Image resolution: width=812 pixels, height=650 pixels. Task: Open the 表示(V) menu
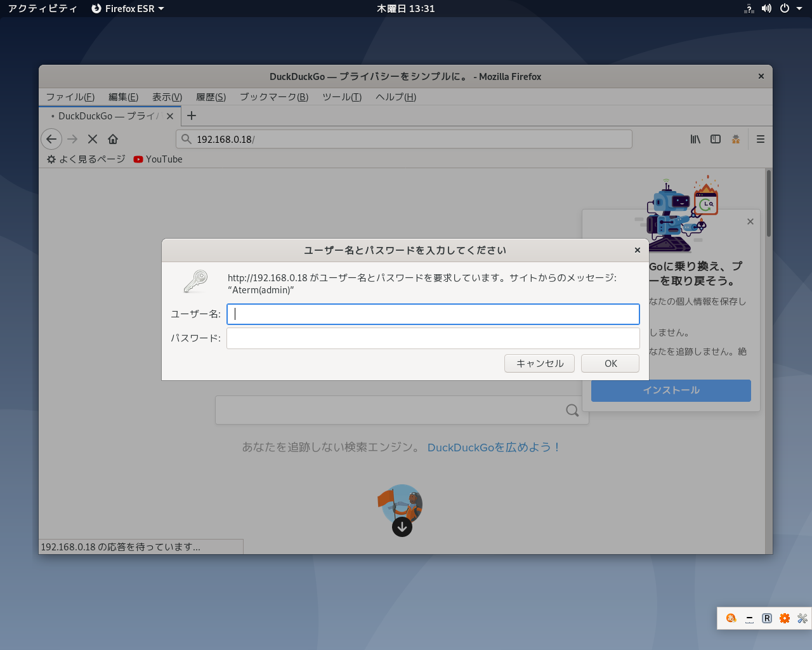click(167, 96)
